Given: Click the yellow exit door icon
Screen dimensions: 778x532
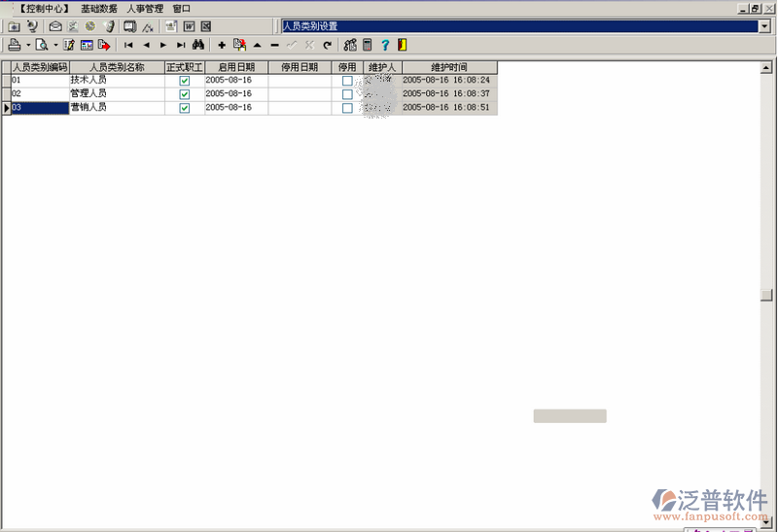Looking at the screenshot, I should 402,45.
